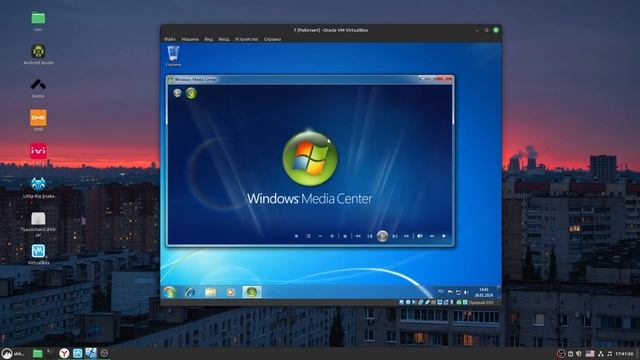Click the Правый Ctrl host key indicator
This screenshot has height=360, width=640.
pos(481,302)
